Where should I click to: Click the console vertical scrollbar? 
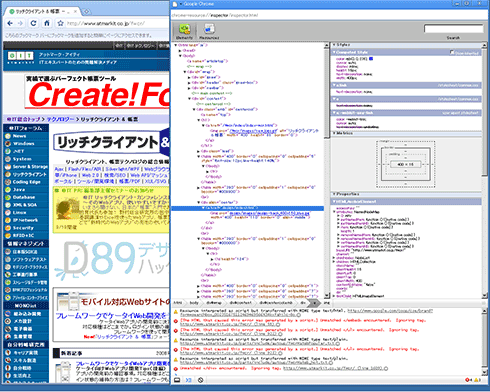(x=485, y=342)
